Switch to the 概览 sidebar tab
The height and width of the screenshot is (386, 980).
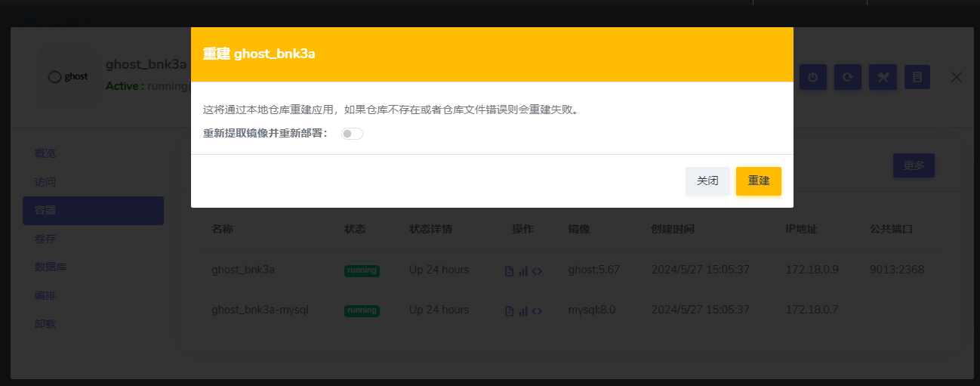point(45,153)
